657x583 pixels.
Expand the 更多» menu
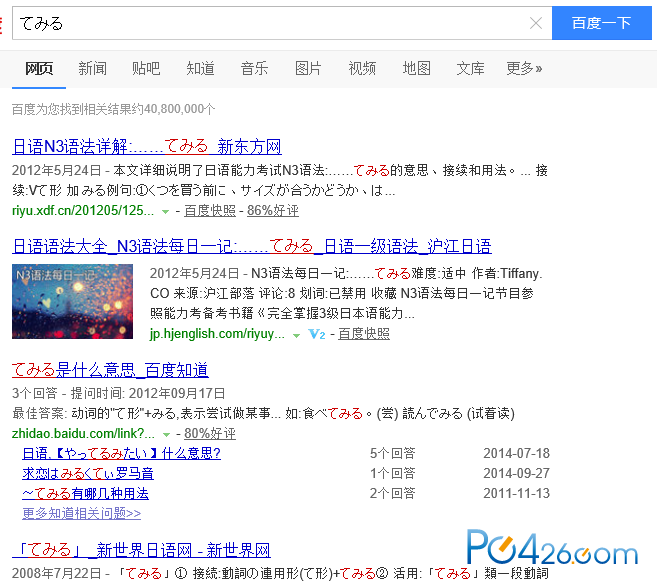click(x=524, y=68)
